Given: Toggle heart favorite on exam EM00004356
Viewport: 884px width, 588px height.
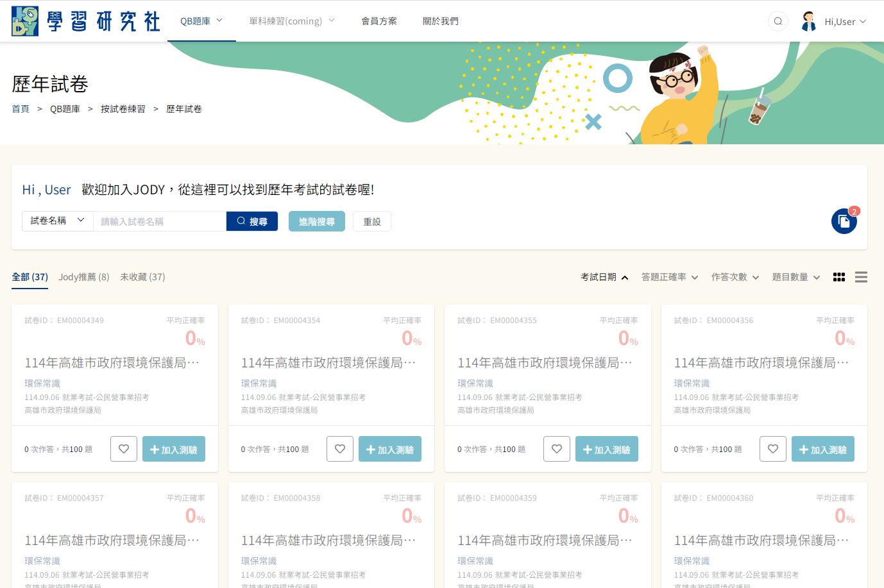Looking at the screenshot, I should pos(773,449).
